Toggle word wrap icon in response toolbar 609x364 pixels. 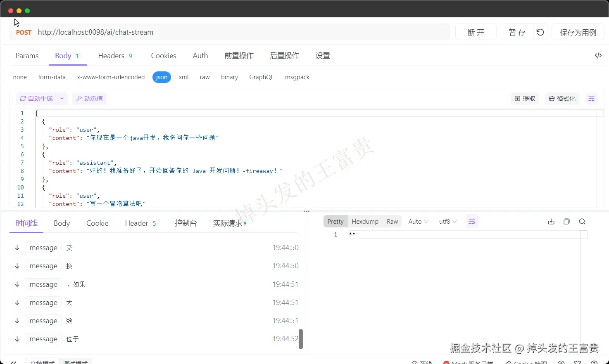(471, 222)
